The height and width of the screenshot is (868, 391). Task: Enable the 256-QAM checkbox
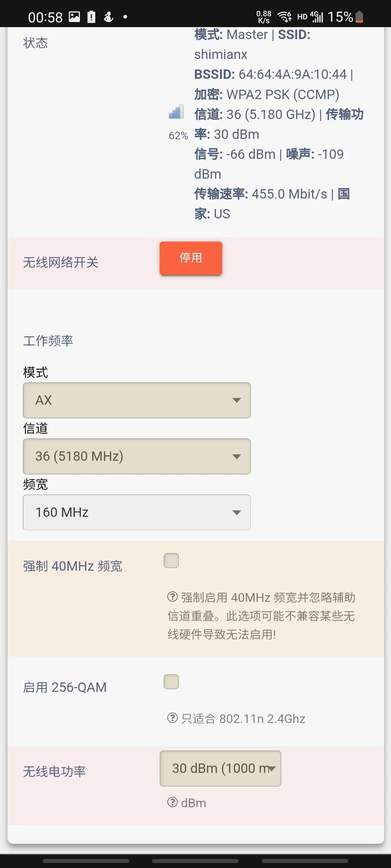coord(171,682)
